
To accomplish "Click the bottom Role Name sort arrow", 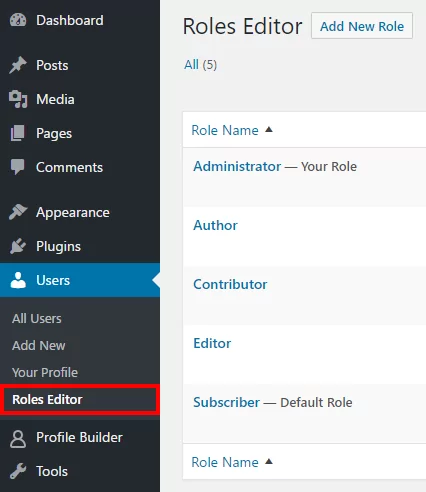I will point(269,462).
